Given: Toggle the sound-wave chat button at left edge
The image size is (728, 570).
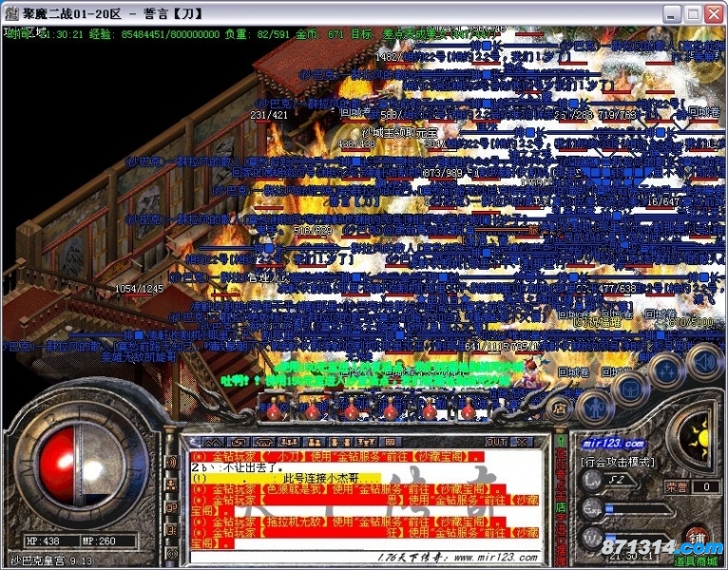Looking at the screenshot, I should (x=172, y=462).
